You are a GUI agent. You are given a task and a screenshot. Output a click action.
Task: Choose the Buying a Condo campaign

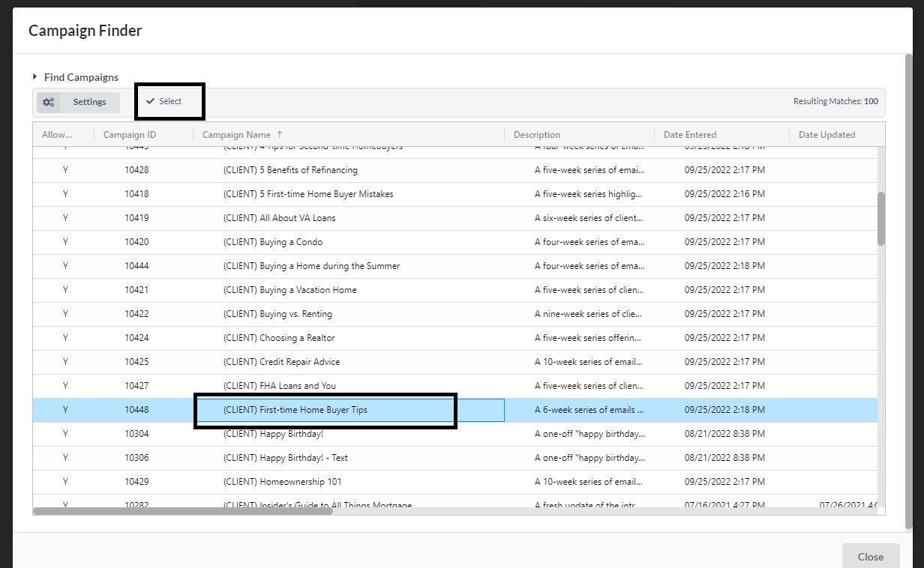point(273,242)
